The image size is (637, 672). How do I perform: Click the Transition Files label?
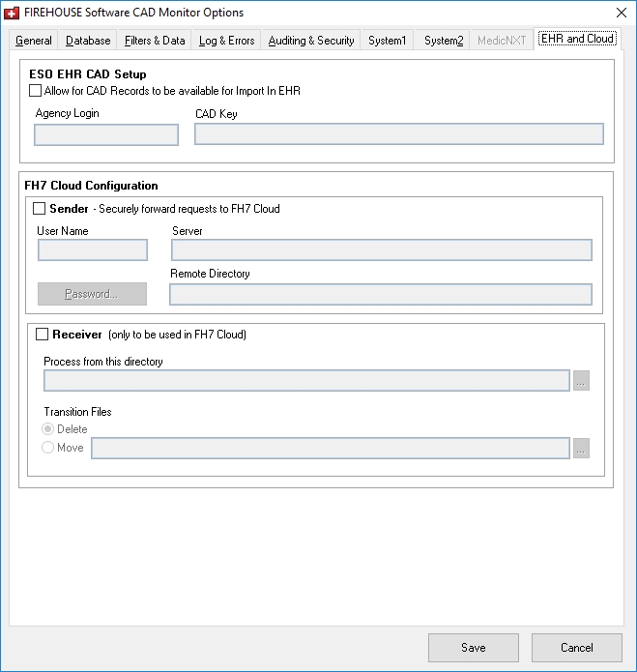point(77,412)
